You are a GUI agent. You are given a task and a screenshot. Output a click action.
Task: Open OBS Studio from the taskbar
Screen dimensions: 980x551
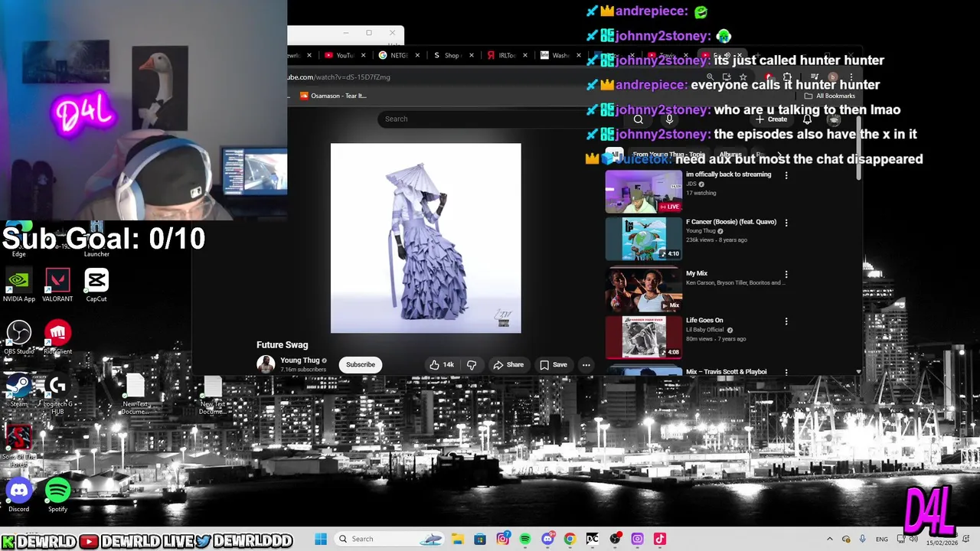coord(615,539)
